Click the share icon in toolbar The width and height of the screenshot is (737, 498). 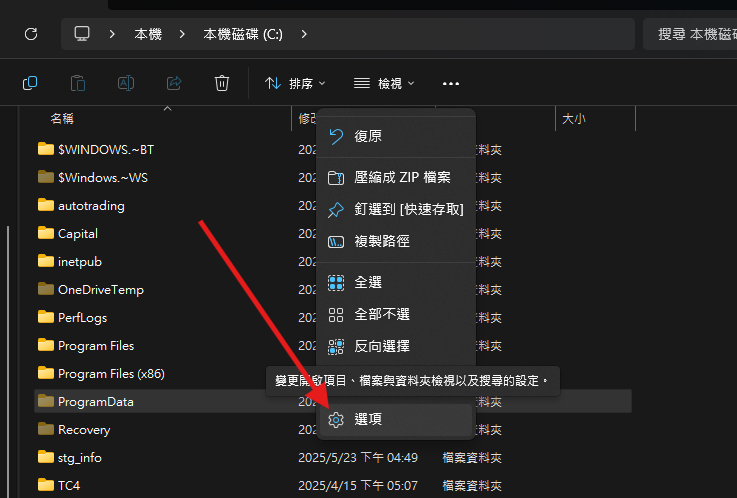coord(174,83)
